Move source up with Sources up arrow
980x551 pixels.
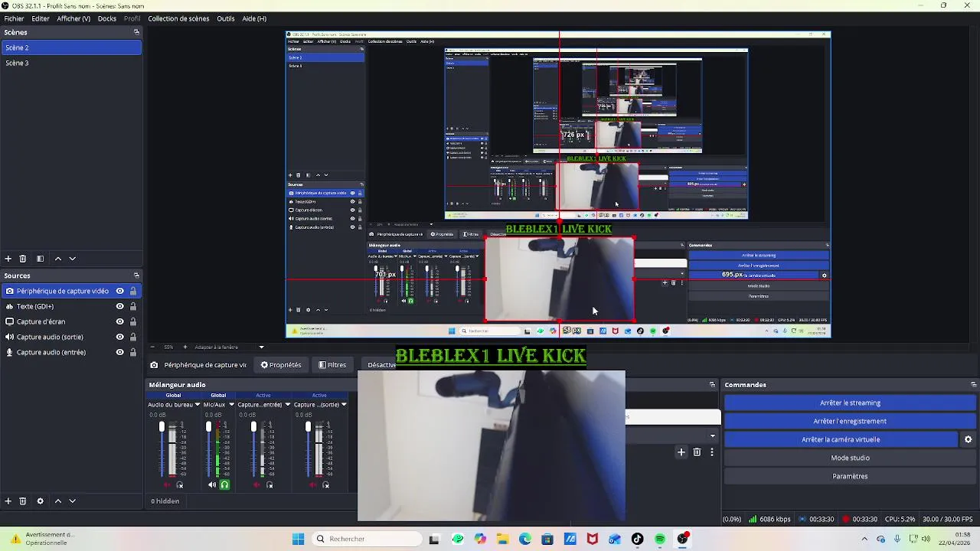(x=57, y=501)
